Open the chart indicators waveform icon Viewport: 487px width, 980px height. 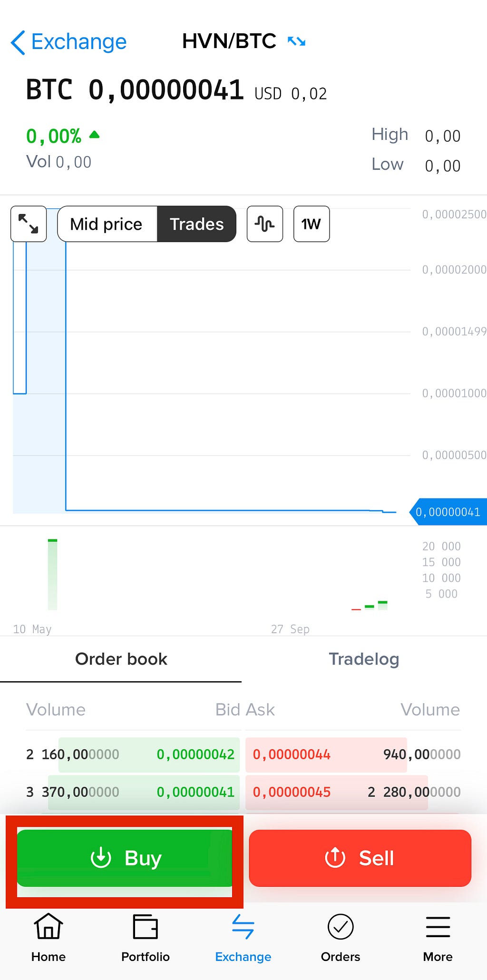click(265, 224)
